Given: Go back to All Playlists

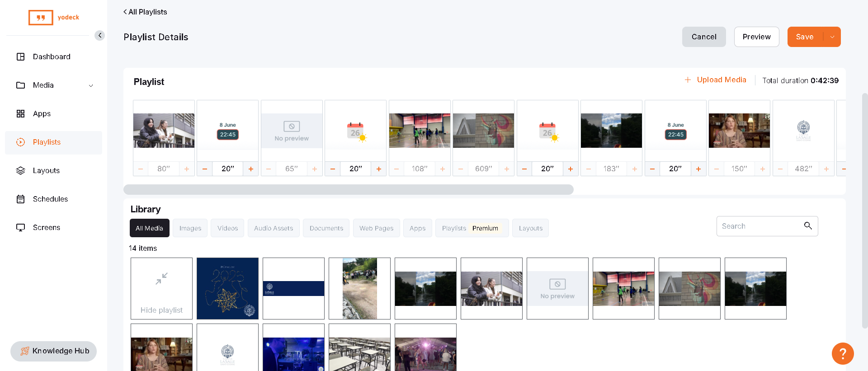Looking at the screenshot, I should tap(145, 12).
